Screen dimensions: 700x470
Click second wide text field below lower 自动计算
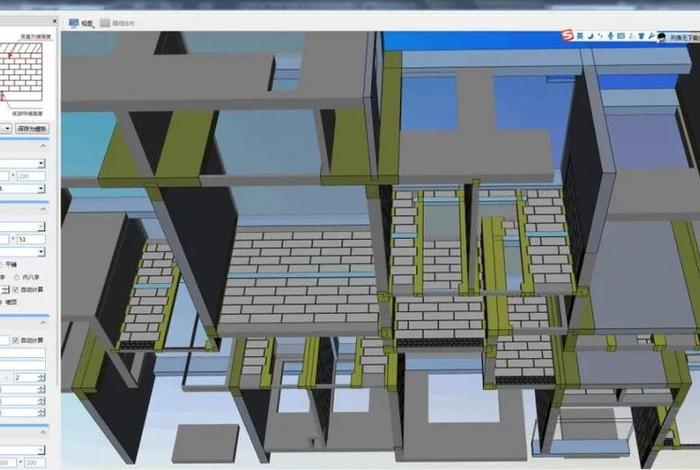point(22,366)
